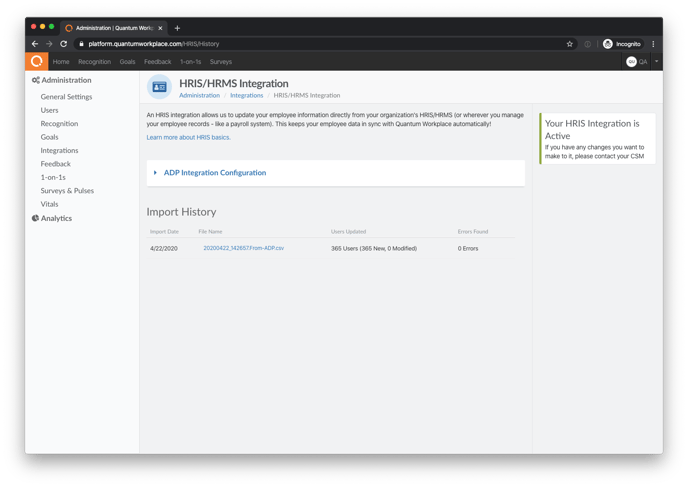Image resolution: width=688 pixels, height=487 pixels.
Task: Click Integrations breadcrumb link
Action: pyautogui.click(x=247, y=95)
